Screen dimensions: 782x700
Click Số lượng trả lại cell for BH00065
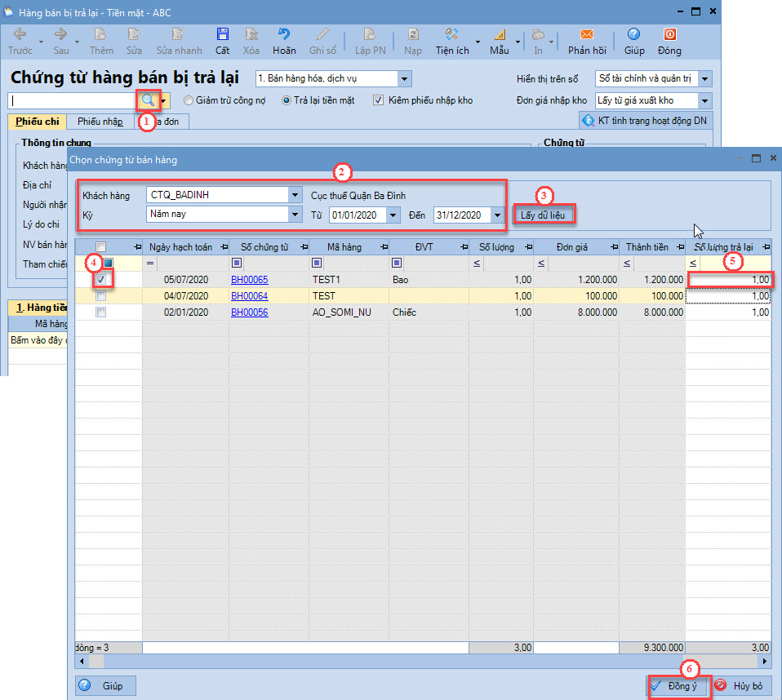[x=729, y=280]
